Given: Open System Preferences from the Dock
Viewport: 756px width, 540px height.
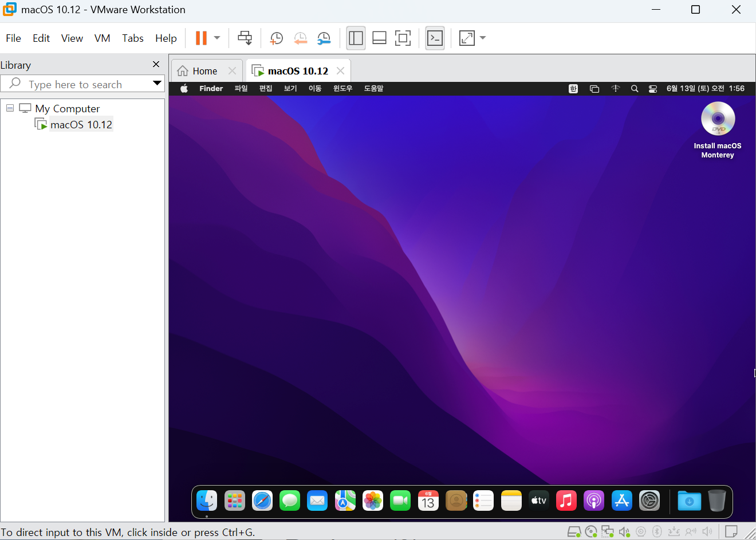Looking at the screenshot, I should 649,501.
